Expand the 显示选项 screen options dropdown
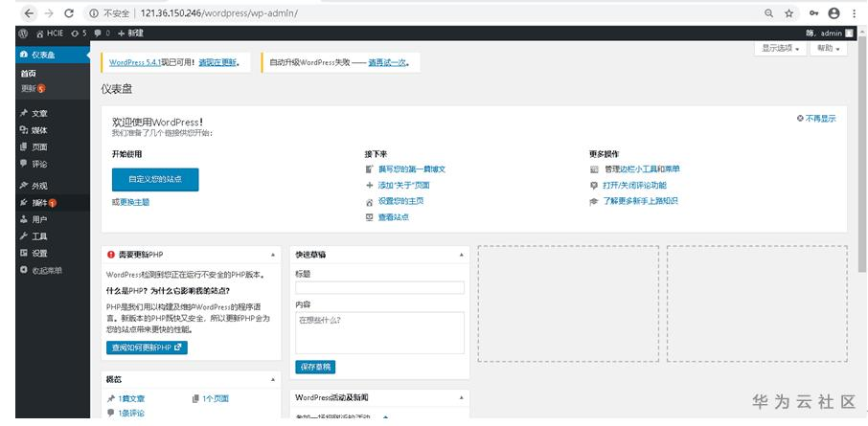 pos(781,48)
